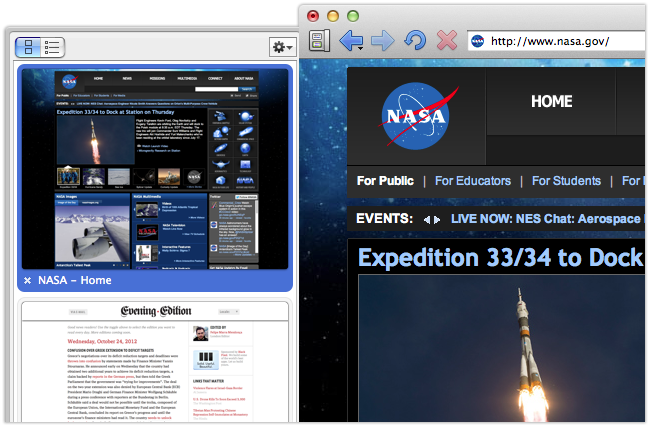The width and height of the screenshot is (650, 427).
Task: Select the Evening Edition tab thumbnail
Action: tap(155, 362)
